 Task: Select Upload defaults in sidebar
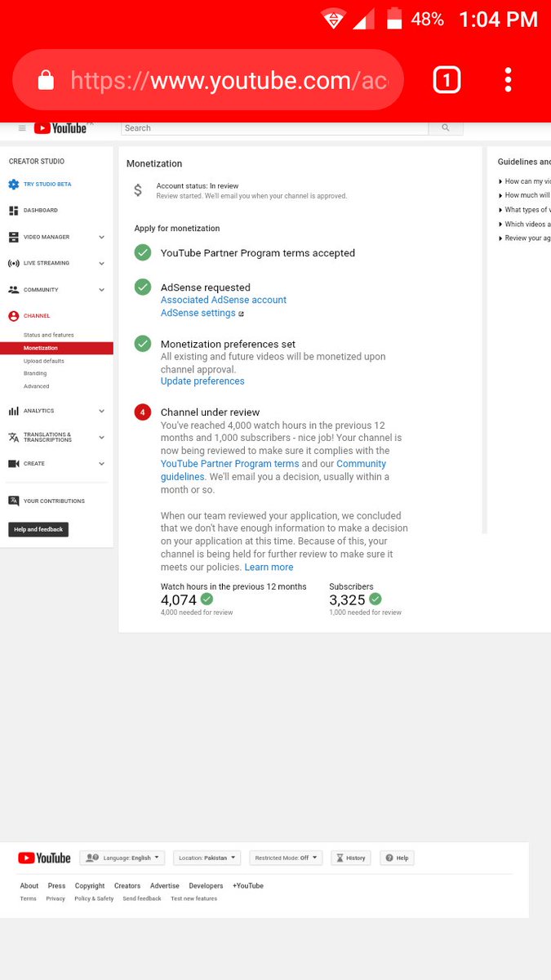(44, 361)
